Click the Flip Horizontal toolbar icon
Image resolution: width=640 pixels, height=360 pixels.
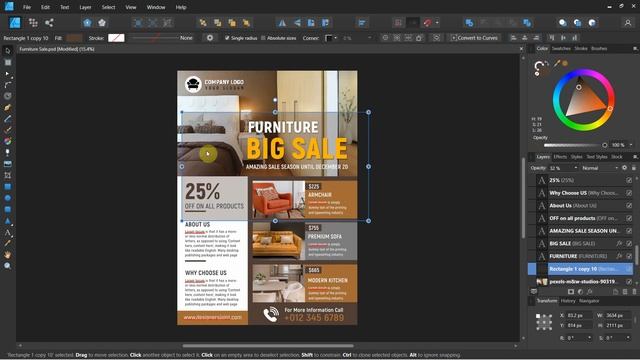tap(282, 23)
